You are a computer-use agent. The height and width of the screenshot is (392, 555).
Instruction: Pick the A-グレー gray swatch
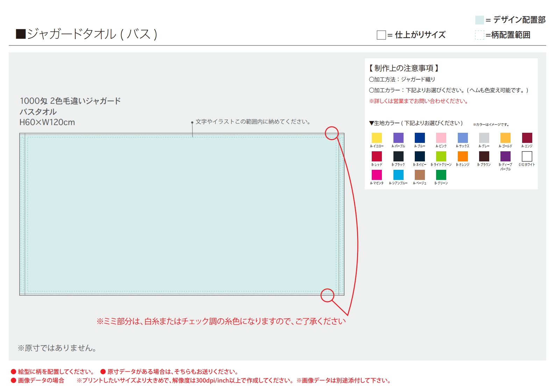pyautogui.click(x=484, y=138)
